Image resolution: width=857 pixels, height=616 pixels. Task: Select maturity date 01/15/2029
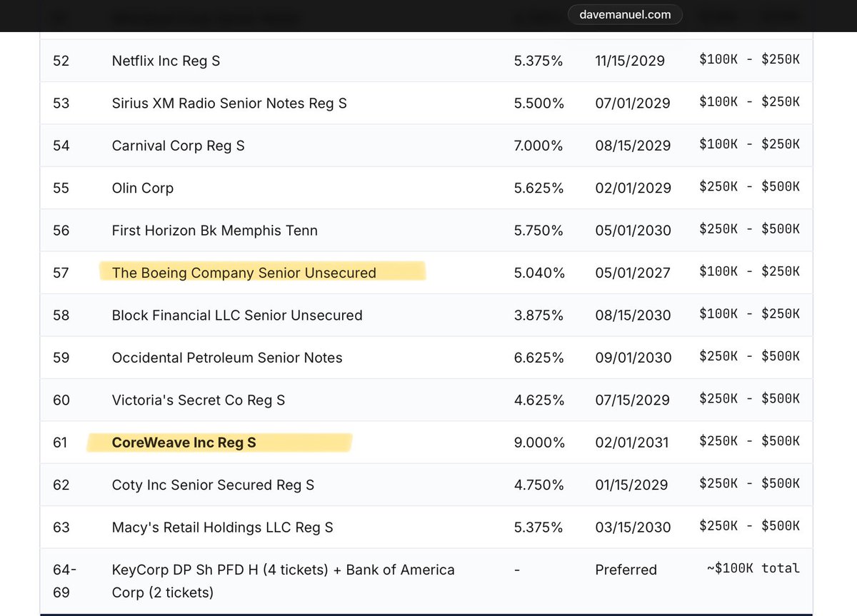click(x=631, y=485)
